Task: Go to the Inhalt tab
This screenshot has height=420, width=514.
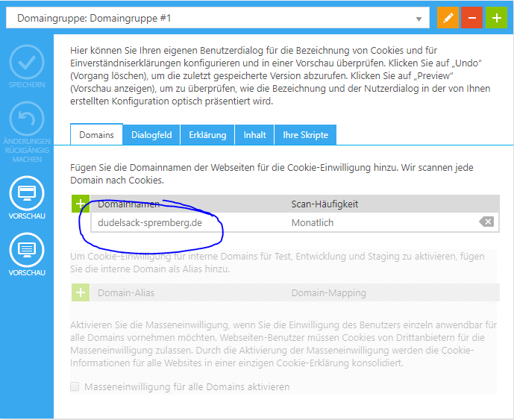Action: (x=254, y=135)
